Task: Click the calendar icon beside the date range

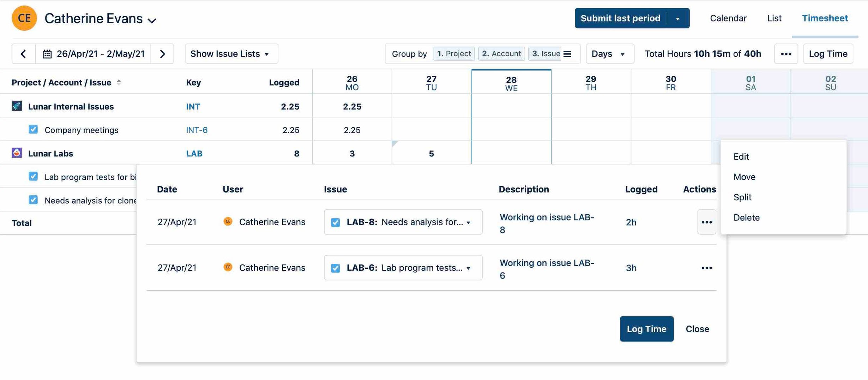Action: point(47,54)
